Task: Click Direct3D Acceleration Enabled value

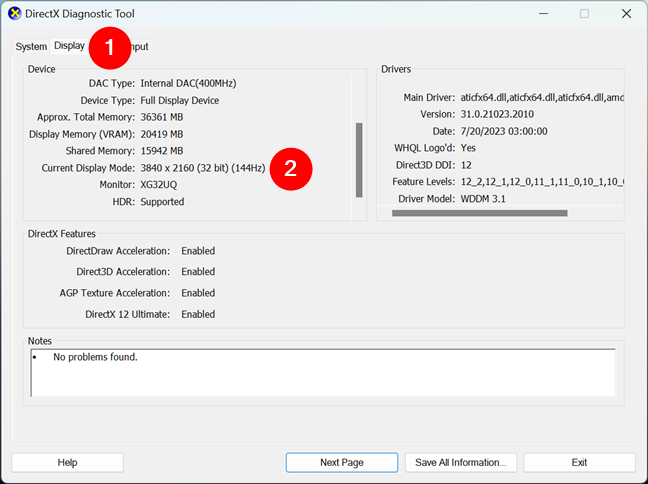Action: [x=198, y=272]
